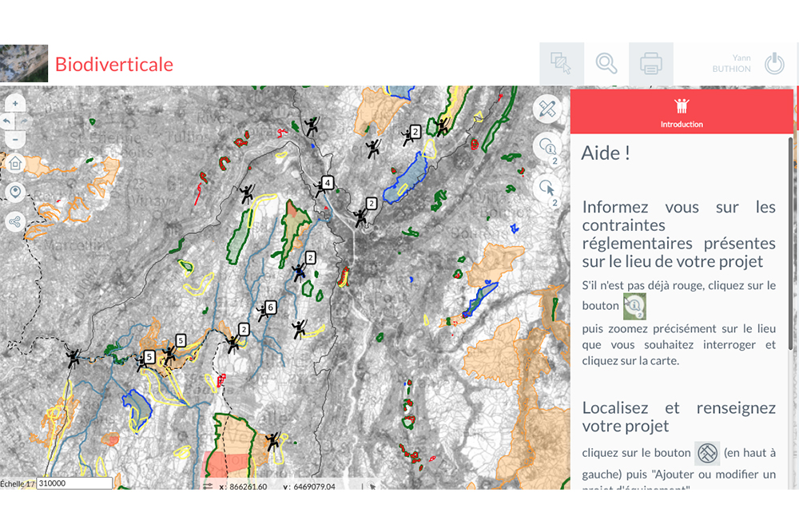This screenshot has width=799, height=532.
Task: Click the climber marker labeled 6
Action: pyautogui.click(x=264, y=312)
